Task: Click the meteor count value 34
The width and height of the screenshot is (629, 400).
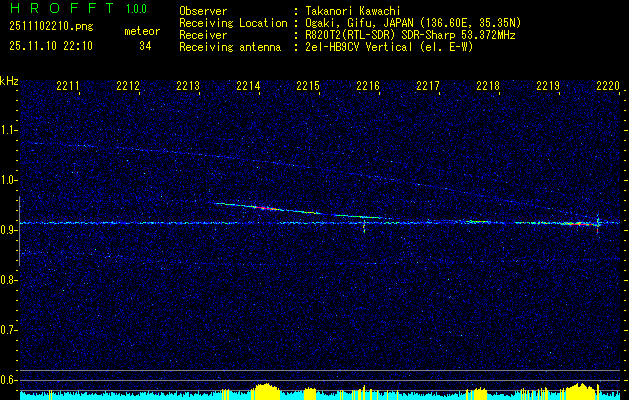Action: pos(146,46)
